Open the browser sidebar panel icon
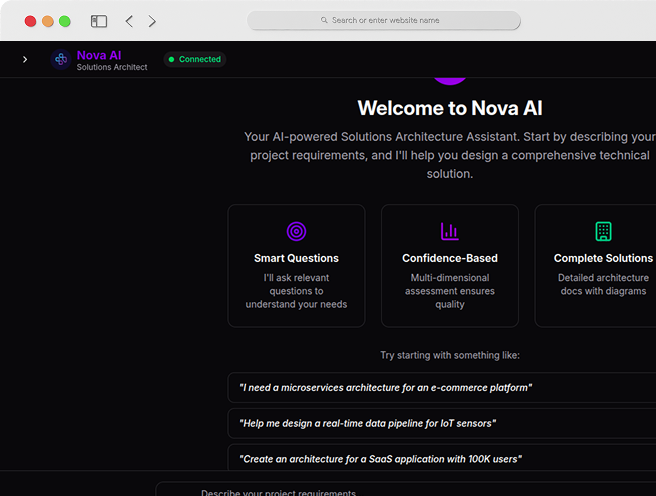The image size is (656, 496). tap(99, 21)
